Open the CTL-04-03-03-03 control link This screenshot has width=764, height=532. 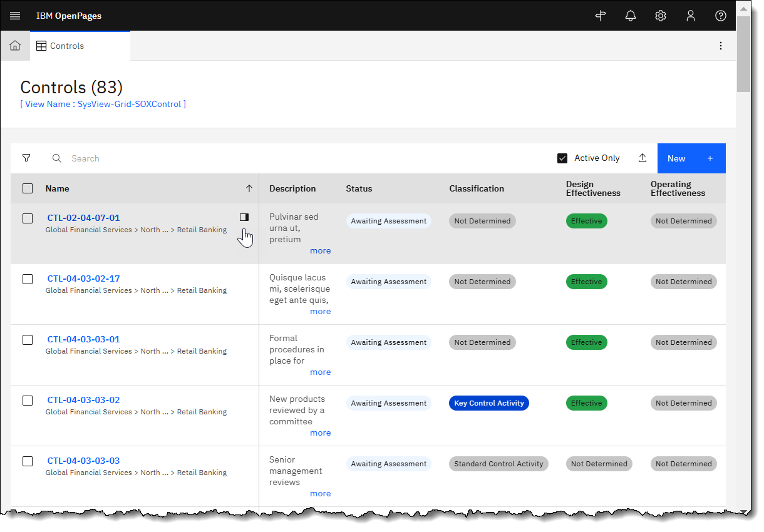tap(83, 461)
